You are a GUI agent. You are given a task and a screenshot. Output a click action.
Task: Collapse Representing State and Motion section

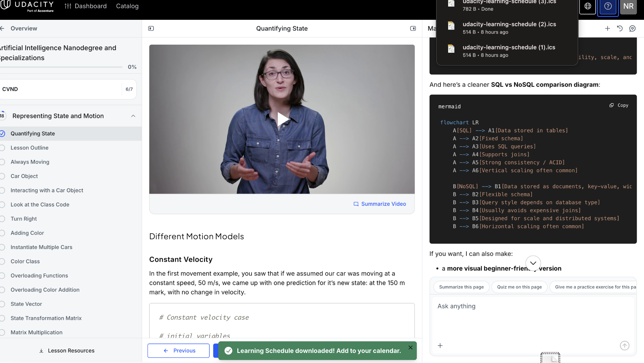click(x=133, y=116)
